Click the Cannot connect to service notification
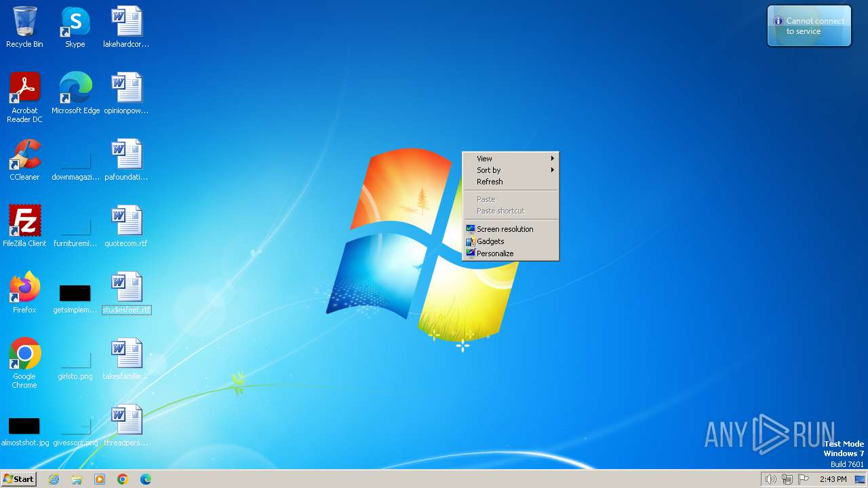Image resolution: width=868 pixels, height=488 pixels. [809, 26]
